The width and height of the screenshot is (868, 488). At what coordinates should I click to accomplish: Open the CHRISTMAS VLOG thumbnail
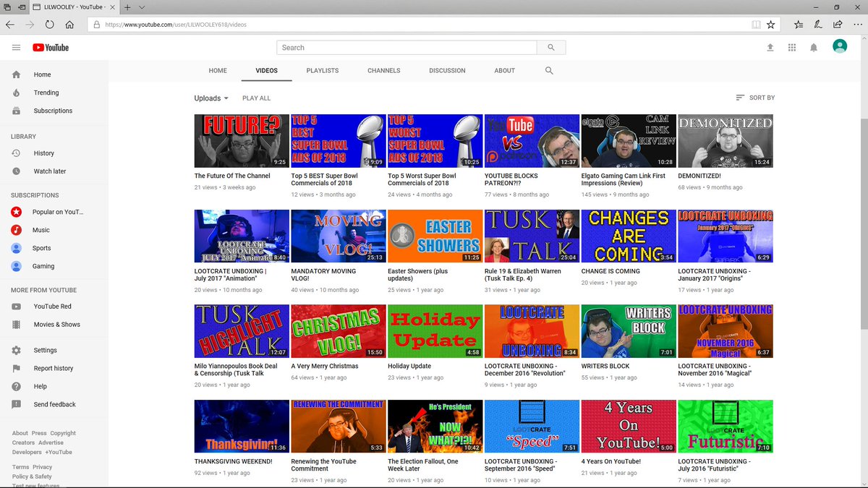338,331
